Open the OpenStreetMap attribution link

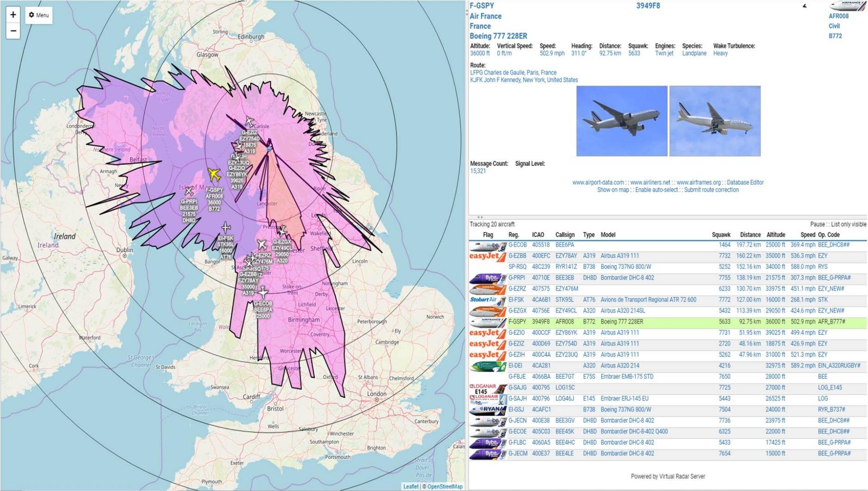point(445,486)
